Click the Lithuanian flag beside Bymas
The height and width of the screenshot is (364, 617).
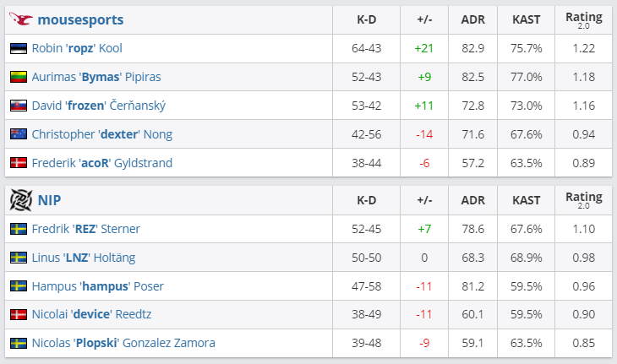click(19, 78)
